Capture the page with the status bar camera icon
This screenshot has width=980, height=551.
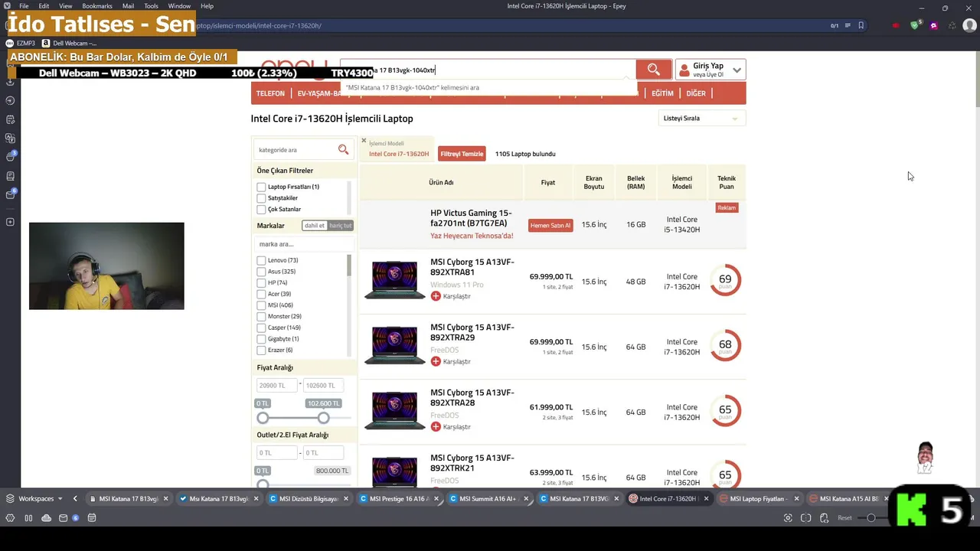(788, 518)
